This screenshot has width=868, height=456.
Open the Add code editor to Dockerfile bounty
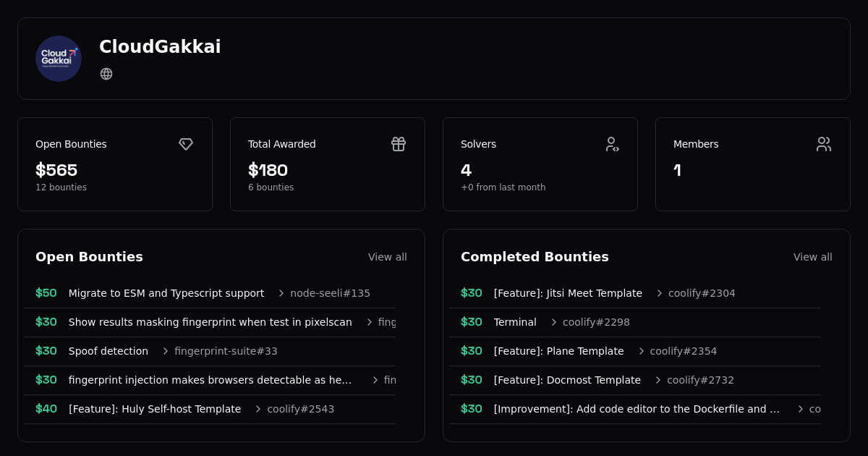pyautogui.click(x=637, y=409)
